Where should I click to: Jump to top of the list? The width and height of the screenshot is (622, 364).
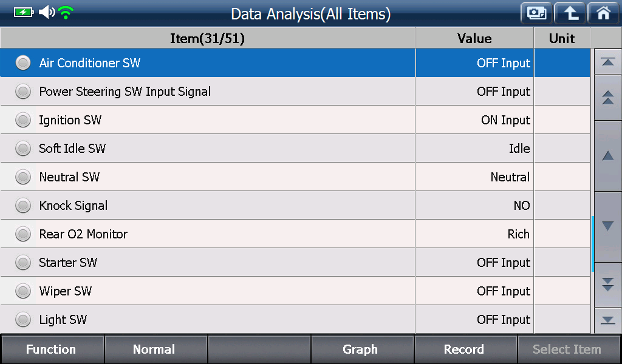coord(607,62)
